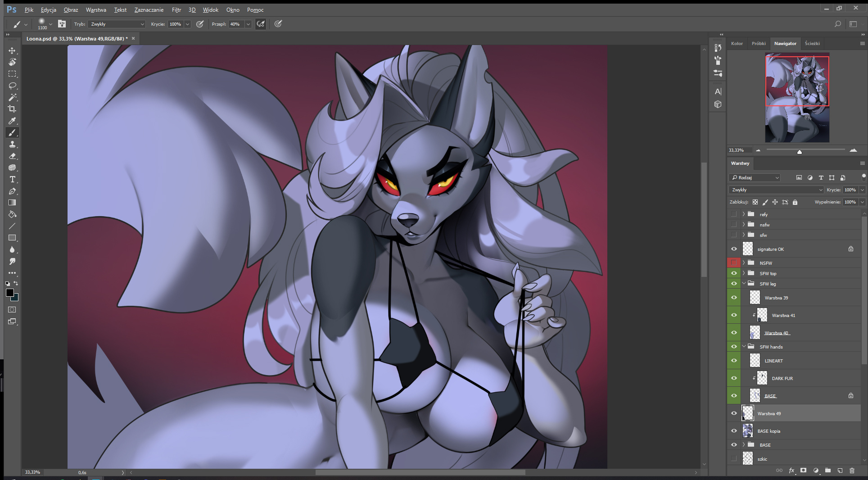Viewport: 868px width, 480px height.
Task: Delete the selected layer
Action: 852,471
